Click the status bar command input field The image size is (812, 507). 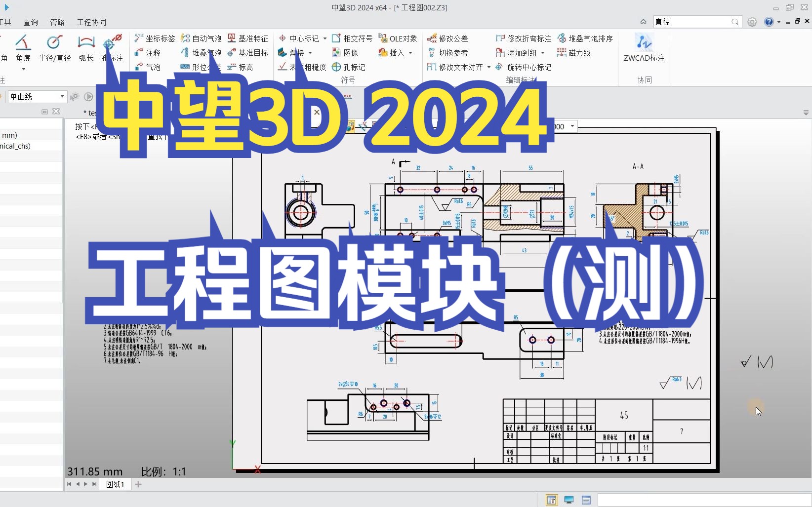pyautogui.click(x=705, y=500)
